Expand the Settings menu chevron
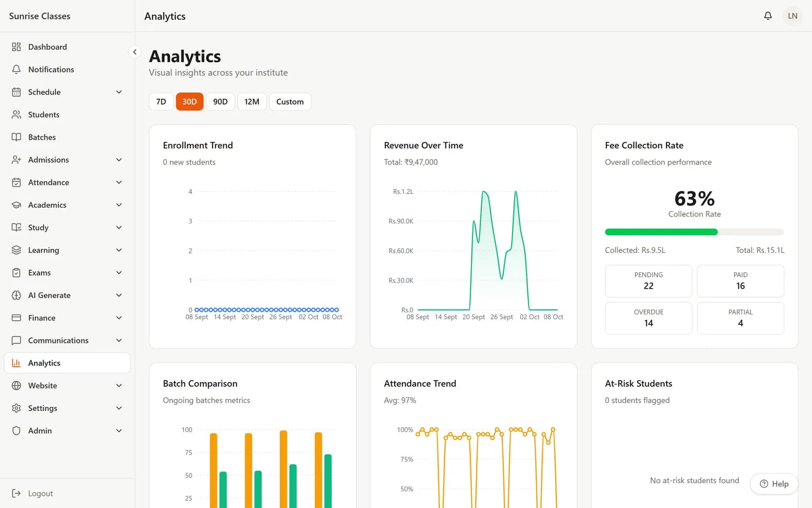 [119, 408]
